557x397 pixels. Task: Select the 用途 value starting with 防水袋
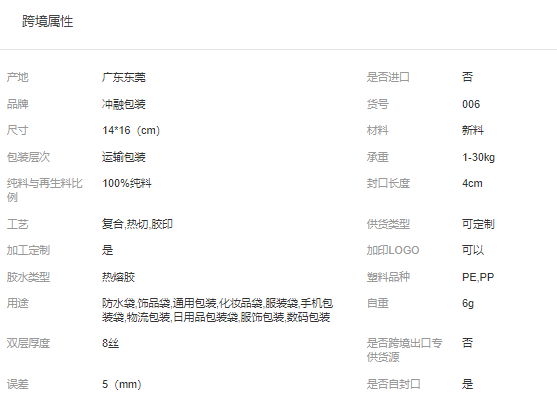pyautogui.click(x=217, y=310)
